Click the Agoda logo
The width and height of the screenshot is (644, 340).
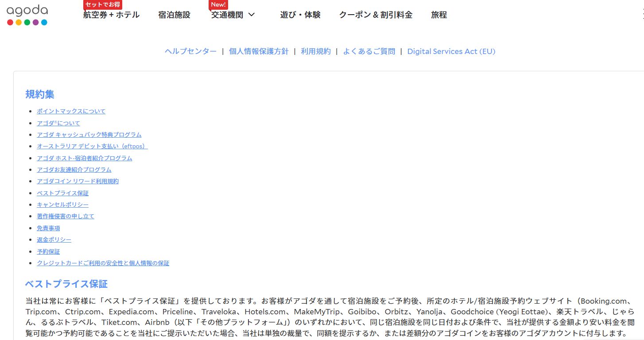(x=27, y=15)
